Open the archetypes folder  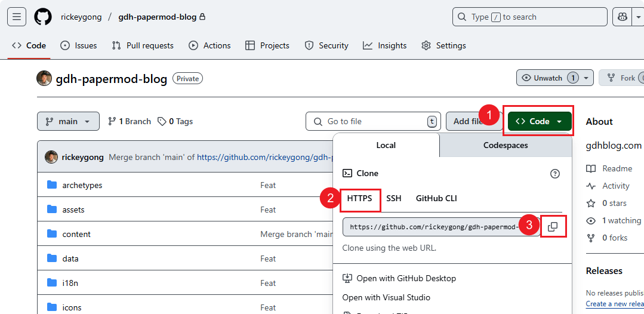point(82,185)
